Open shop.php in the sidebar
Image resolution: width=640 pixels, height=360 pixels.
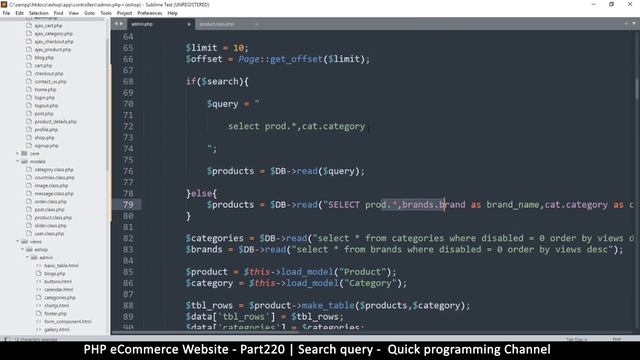[44, 138]
